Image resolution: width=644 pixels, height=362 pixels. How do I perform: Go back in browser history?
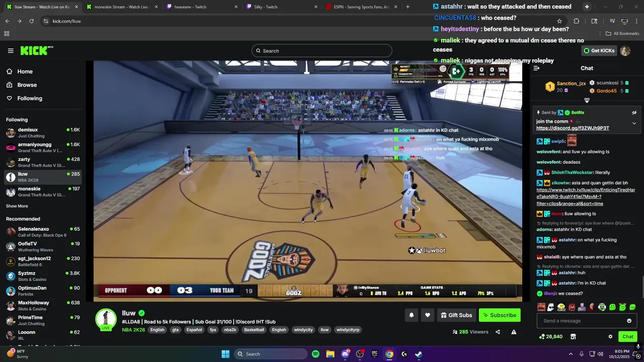pyautogui.click(x=8, y=21)
